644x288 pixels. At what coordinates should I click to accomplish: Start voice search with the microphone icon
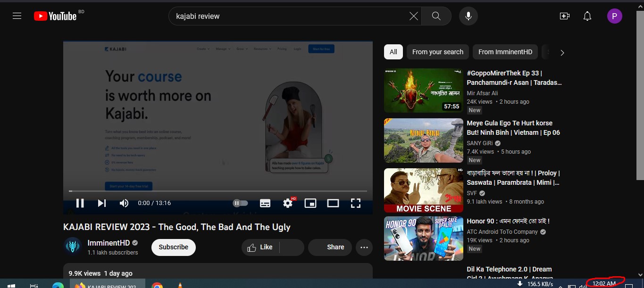tap(468, 16)
